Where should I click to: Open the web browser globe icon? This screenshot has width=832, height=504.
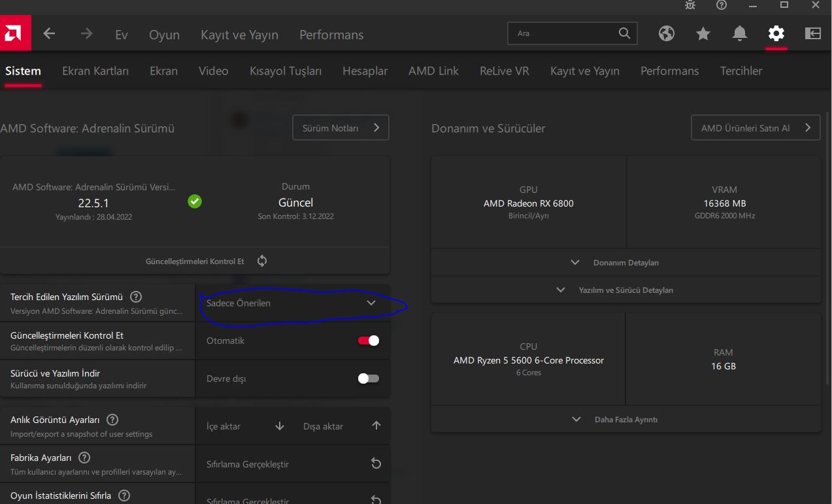666,33
